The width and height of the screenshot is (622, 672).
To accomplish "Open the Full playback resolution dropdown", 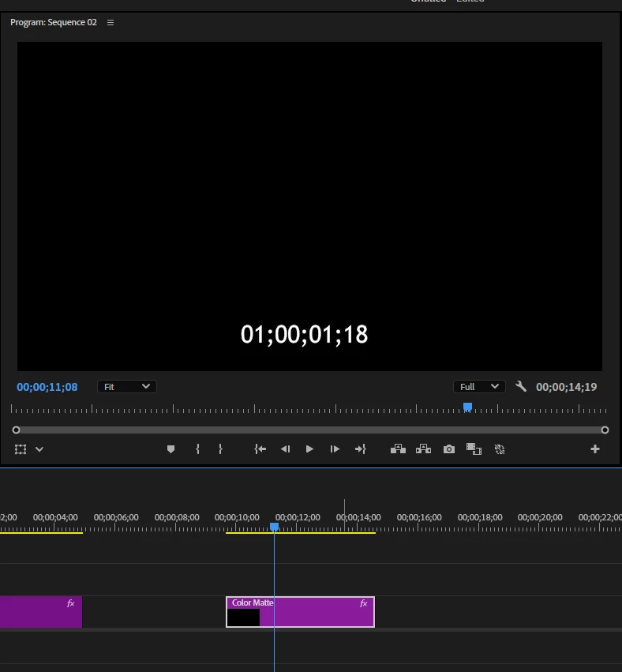I will [479, 387].
